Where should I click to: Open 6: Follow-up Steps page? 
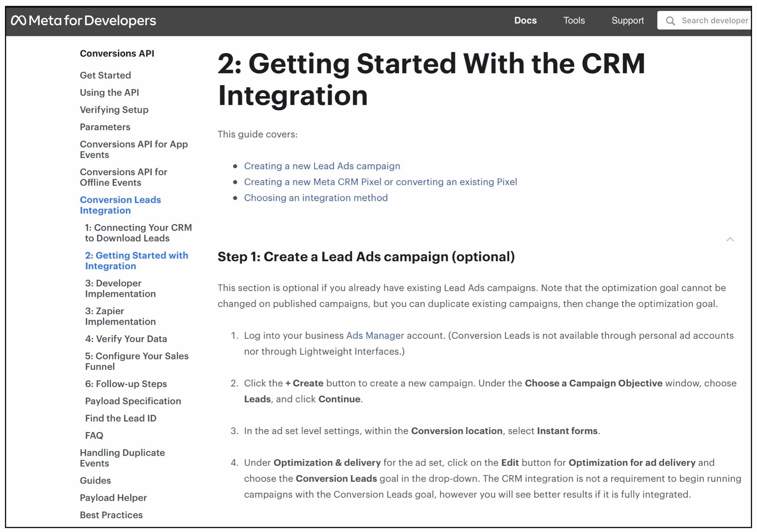pos(126,384)
